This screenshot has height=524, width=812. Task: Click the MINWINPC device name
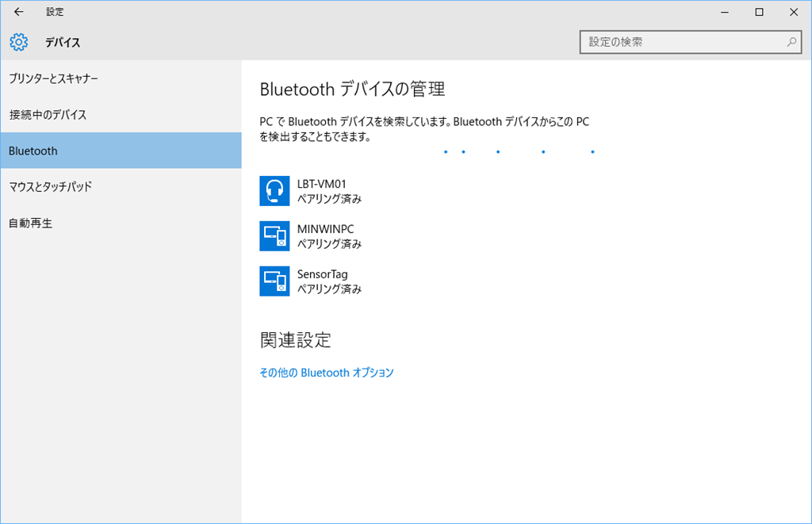(x=325, y=229)
